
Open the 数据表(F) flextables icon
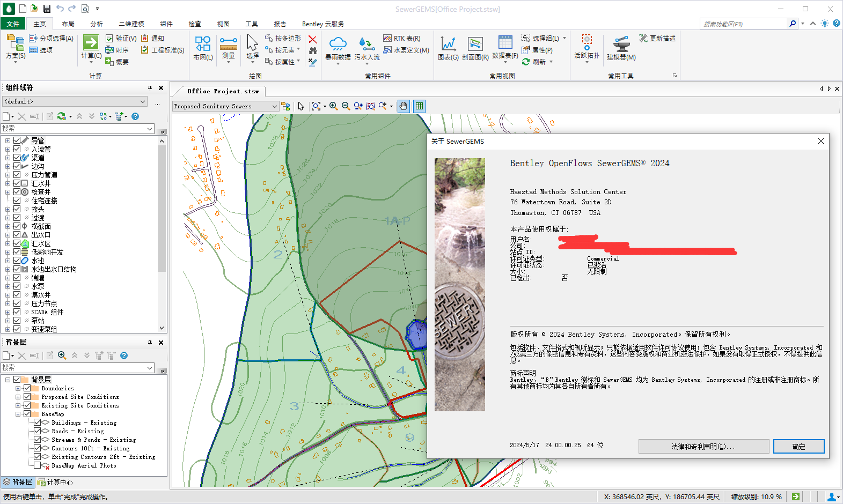505,43
